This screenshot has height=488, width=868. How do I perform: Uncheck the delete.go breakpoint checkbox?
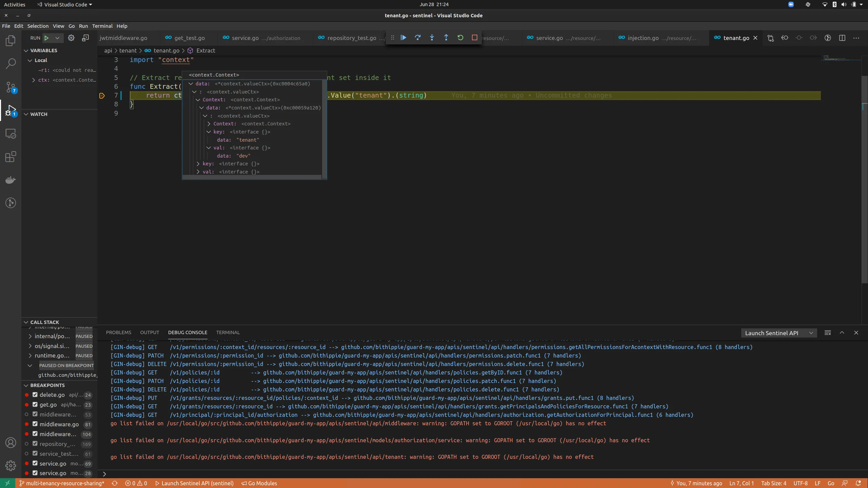35,394
